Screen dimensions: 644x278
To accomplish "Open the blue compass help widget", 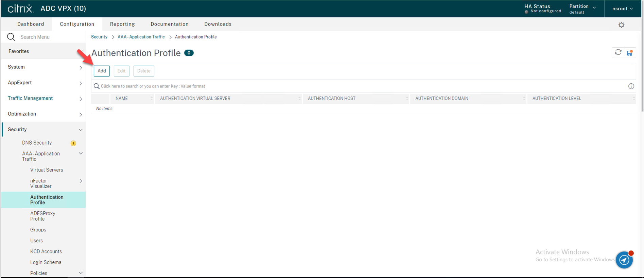I will click(x=624, y=260).
